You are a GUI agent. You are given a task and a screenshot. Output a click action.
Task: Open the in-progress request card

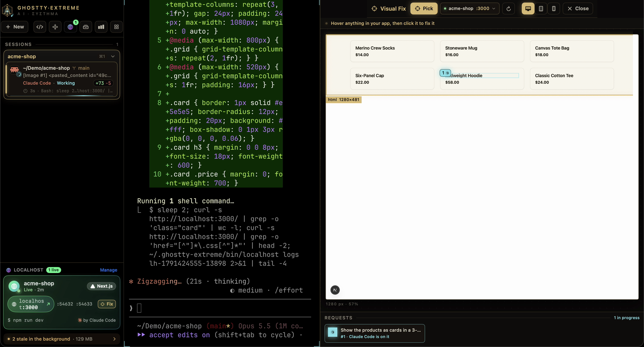coord(375,333)
